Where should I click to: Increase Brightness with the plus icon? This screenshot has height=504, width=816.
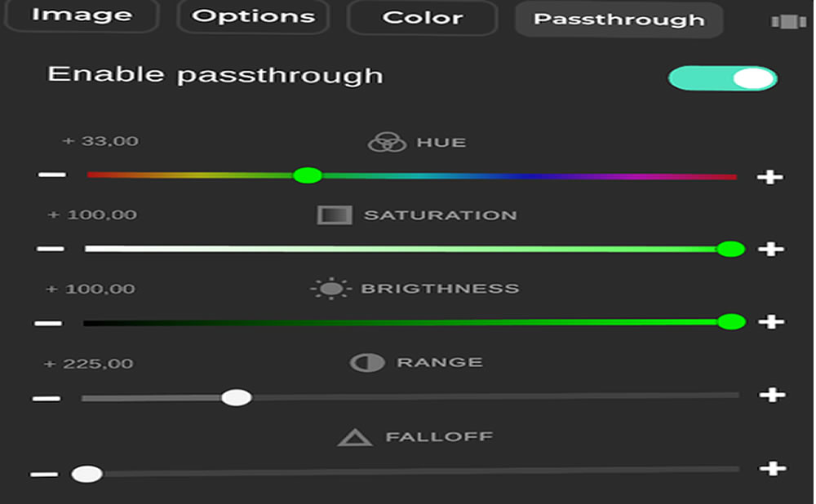click(x=770, y=322)
